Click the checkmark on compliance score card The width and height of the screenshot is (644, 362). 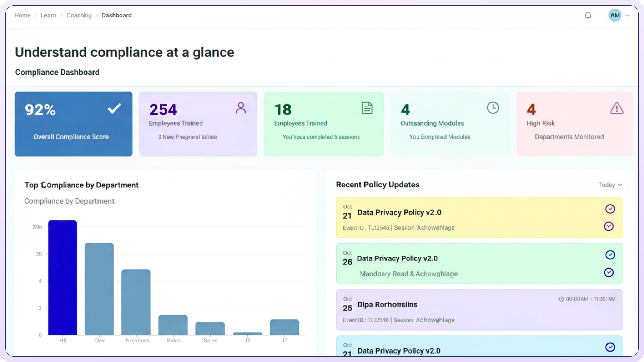114,108
